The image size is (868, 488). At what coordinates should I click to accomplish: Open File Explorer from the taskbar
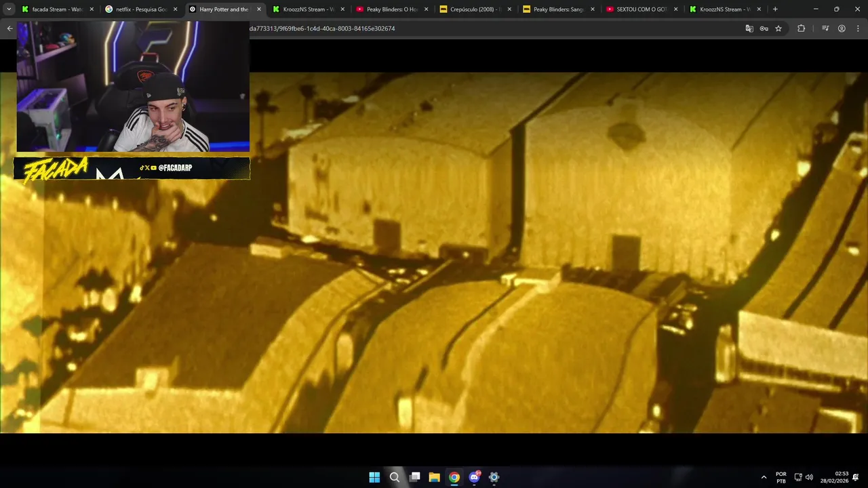click(434, 477)
